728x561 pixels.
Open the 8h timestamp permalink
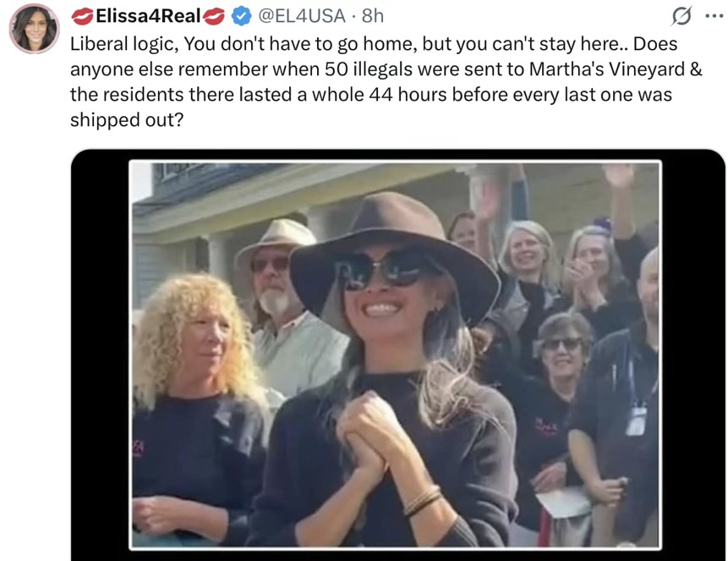373,16
